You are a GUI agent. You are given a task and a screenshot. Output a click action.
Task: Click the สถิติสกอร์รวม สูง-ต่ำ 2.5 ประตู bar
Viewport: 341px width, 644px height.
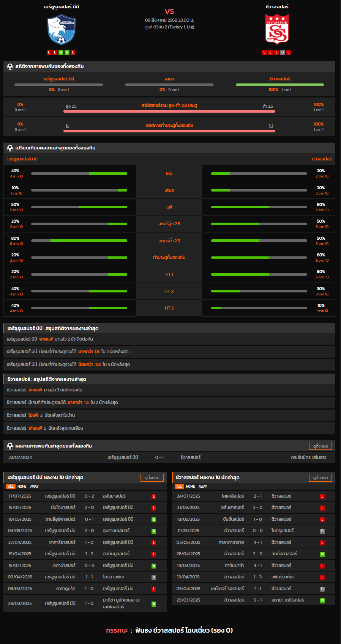[169, 111]
